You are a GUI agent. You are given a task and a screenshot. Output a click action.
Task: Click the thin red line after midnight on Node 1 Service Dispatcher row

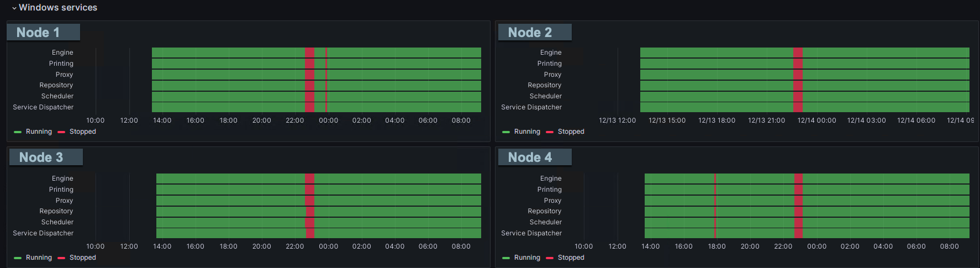[x=326, y=107]
